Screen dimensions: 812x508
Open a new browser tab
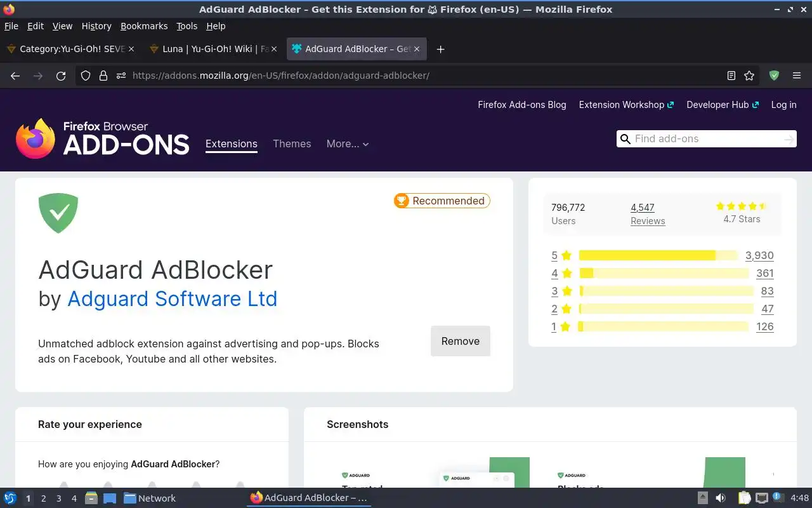440,49
